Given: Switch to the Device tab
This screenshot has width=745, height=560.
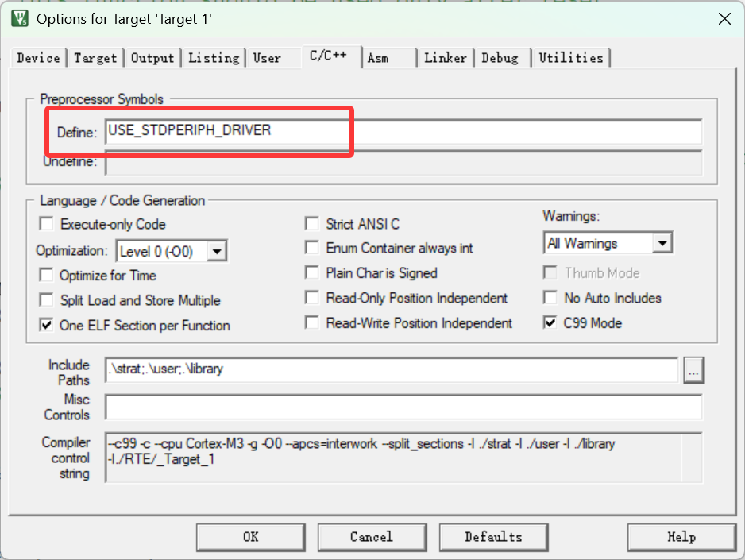Looking at the screenshot, I should [x=38, y=58].
